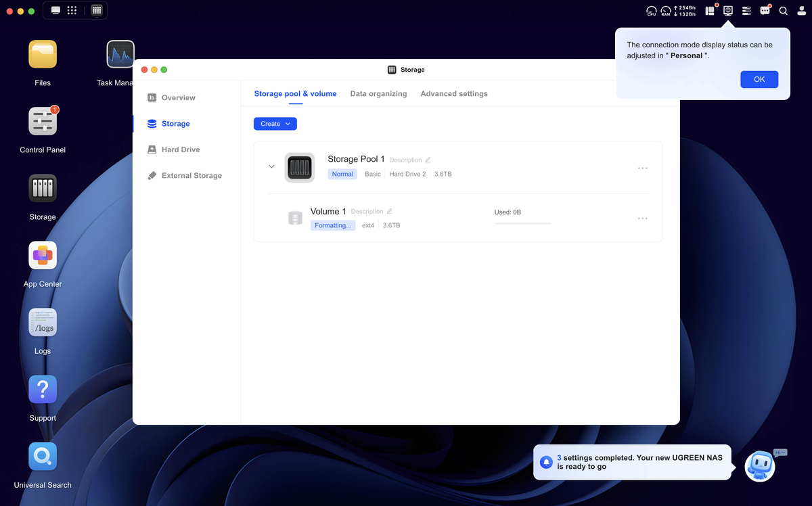The width and height of the screenshot is (812, 506).
Task: Collapse Storage Pool 1 chevron
Action: pyautogui.click(x=271, y=166)
